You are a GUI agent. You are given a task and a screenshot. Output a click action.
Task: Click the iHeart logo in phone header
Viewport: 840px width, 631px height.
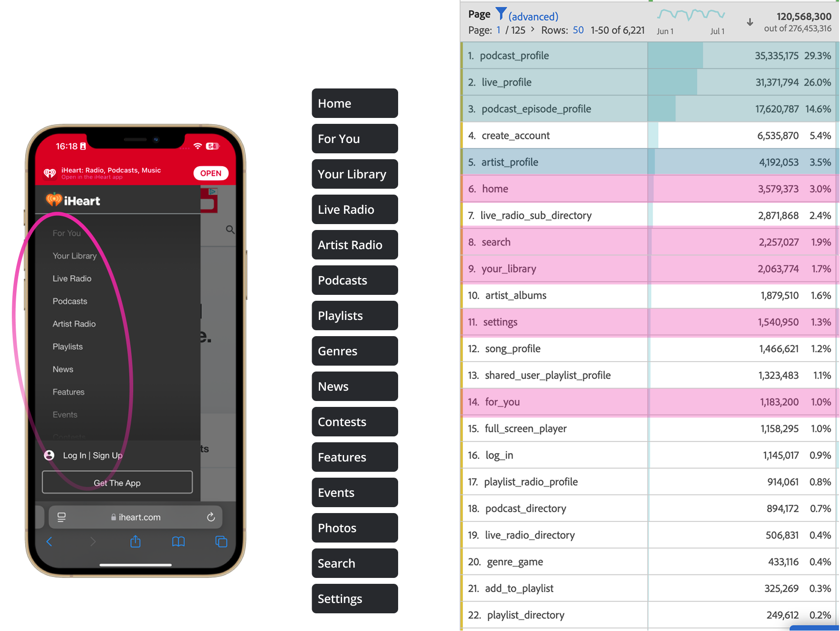click(73, 200)
